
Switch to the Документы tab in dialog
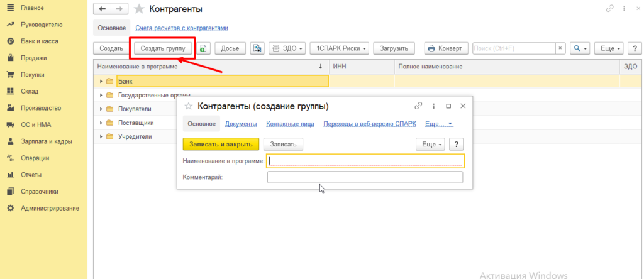pos(240,124)
